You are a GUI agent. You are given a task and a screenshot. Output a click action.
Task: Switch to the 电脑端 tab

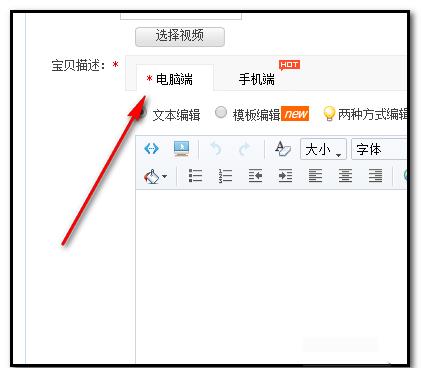tap(175, 78)
